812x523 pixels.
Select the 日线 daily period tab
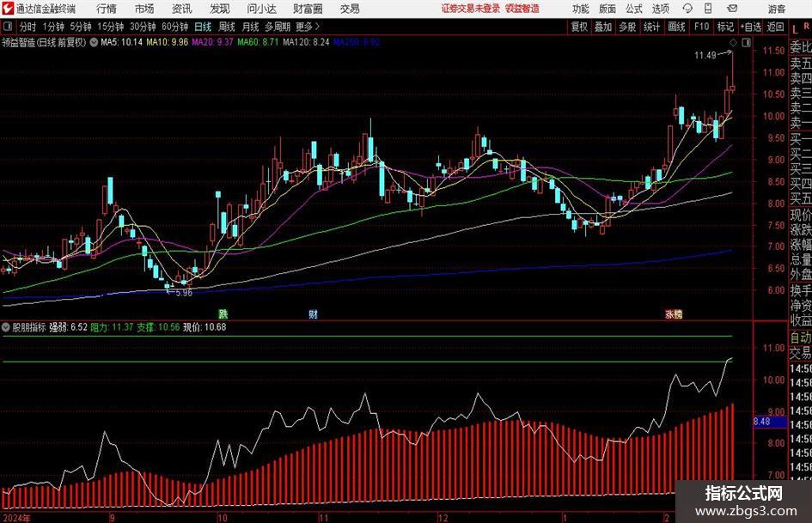tap(203, 27)
